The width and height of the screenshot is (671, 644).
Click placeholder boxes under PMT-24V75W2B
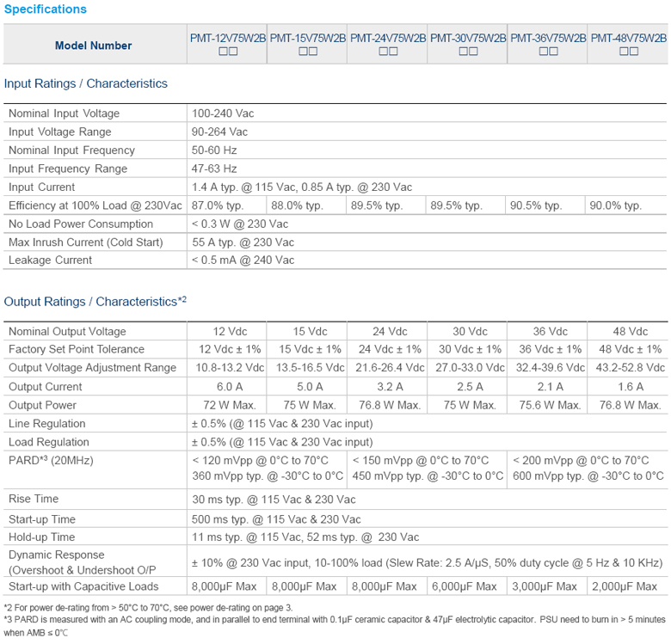pyautogui.click(x=388, y=52)
